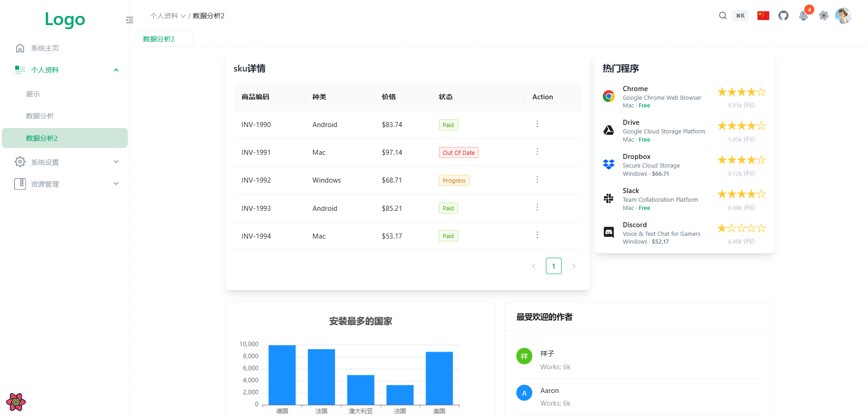
Task: Switch language via the flag icon
Action: click(x=763, y=15)
